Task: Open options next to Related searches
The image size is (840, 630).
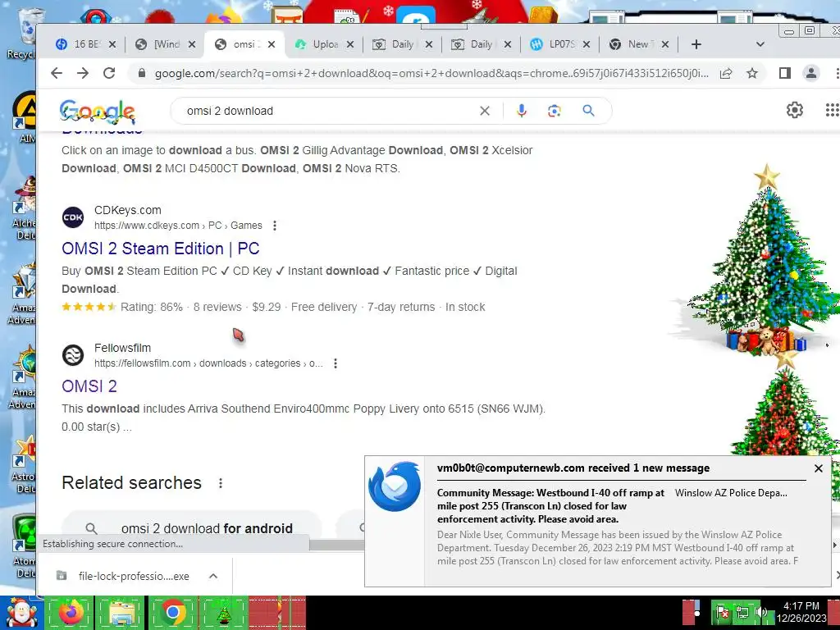Action: click(220, 483)
